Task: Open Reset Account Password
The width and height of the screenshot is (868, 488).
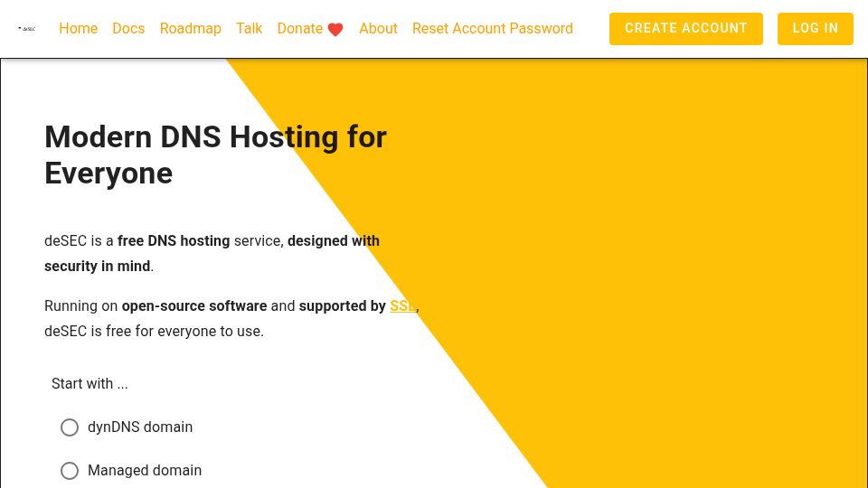Action: [493, 28]
